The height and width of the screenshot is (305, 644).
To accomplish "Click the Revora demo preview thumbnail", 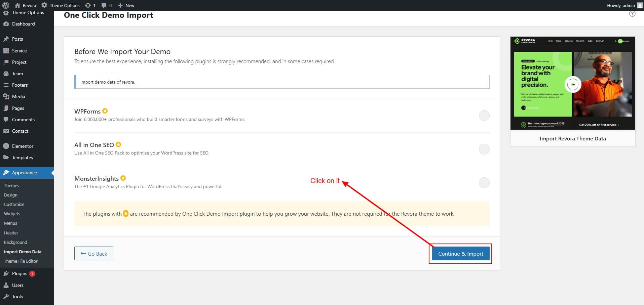I will click(x=573, y=83).
